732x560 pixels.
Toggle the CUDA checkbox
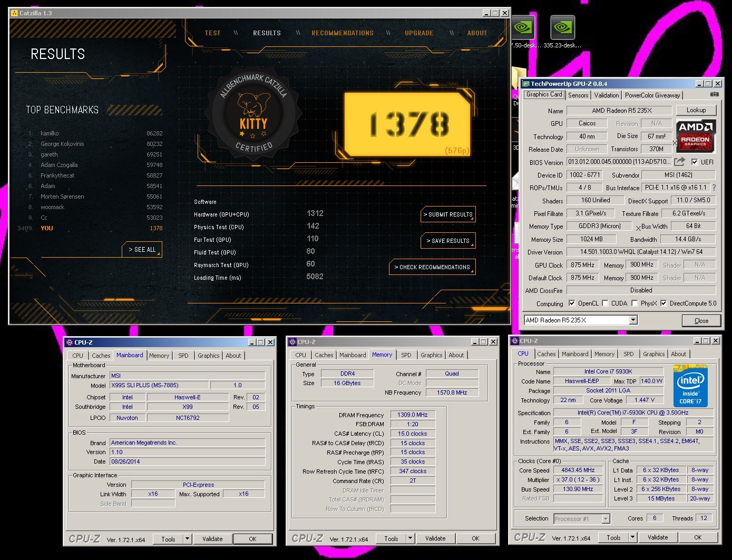point(605,303)
